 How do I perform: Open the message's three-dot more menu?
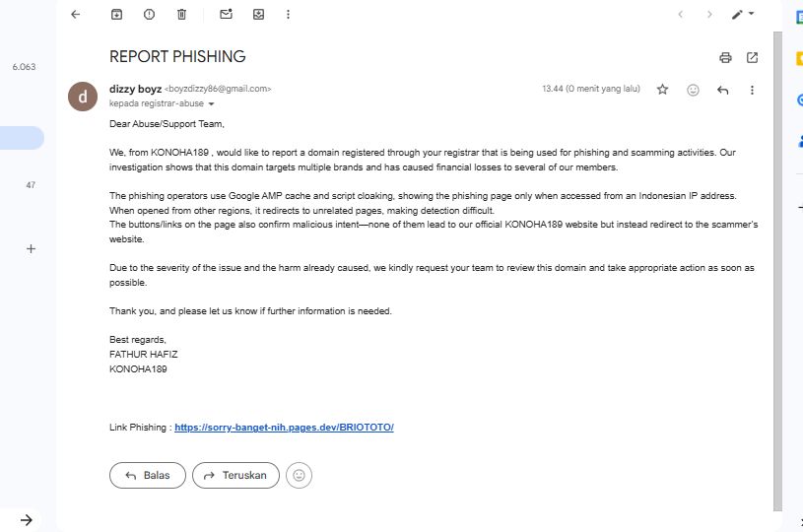752,90
